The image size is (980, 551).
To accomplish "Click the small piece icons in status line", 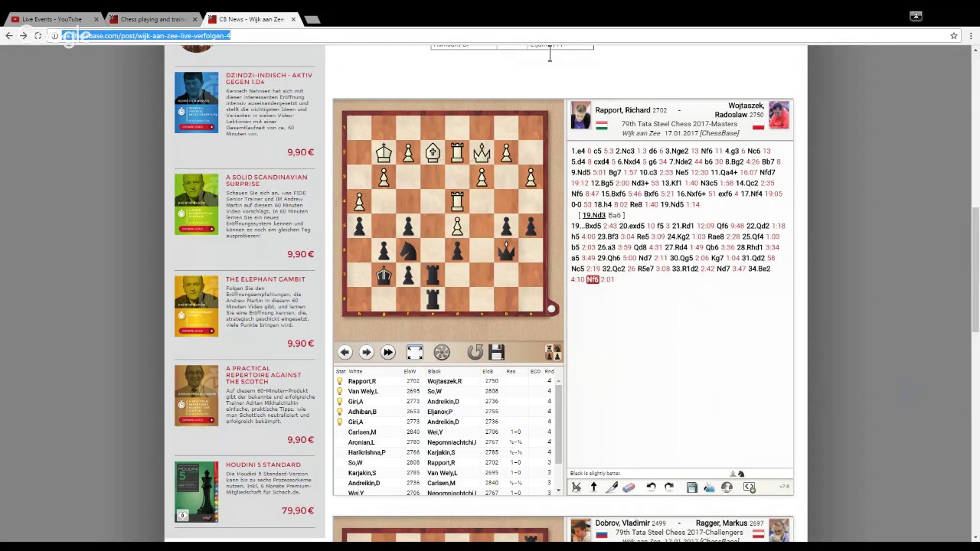I will [737, 474].
